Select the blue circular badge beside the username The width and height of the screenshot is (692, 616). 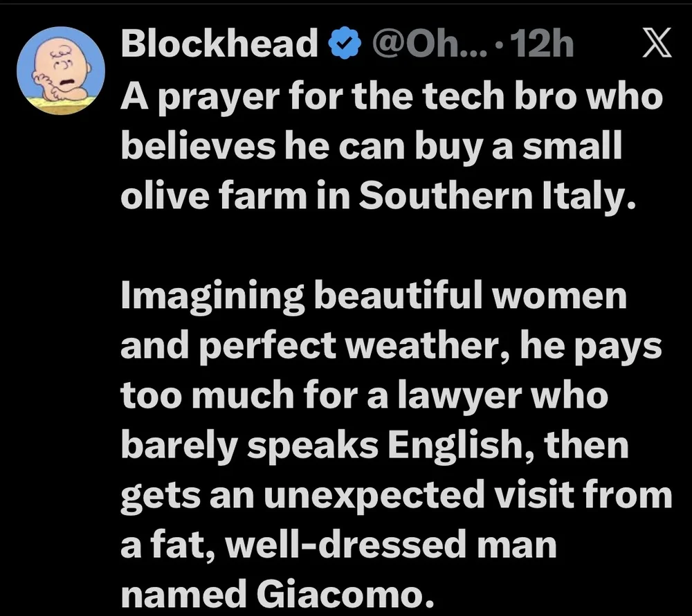click(343, 43)
